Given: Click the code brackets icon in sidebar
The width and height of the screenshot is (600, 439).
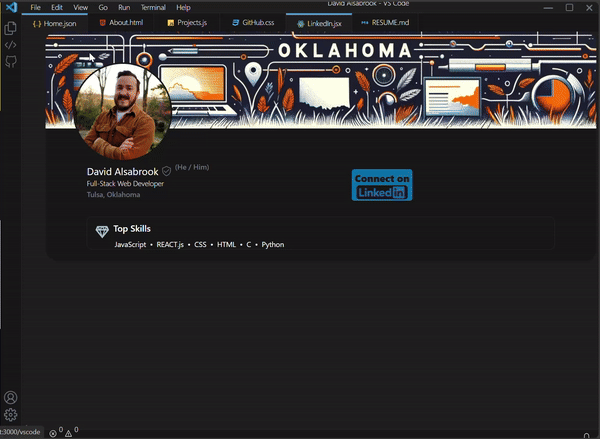Looking at the screenshot, I should pos(11,44).
